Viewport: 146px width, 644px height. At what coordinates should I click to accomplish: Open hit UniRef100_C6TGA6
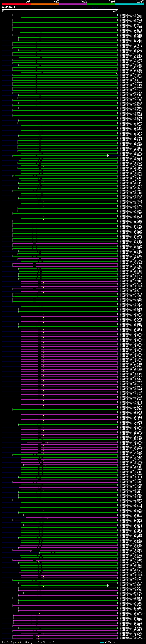click(x=131, y=77)
